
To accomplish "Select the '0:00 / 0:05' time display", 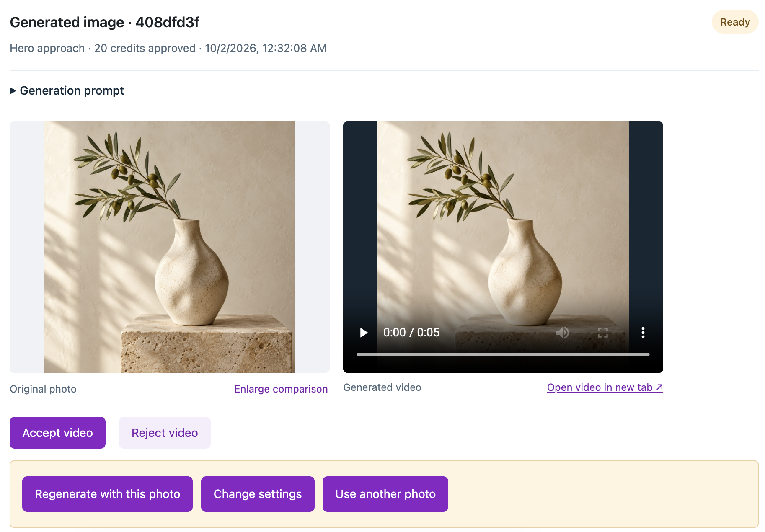I will coord(411,333).
